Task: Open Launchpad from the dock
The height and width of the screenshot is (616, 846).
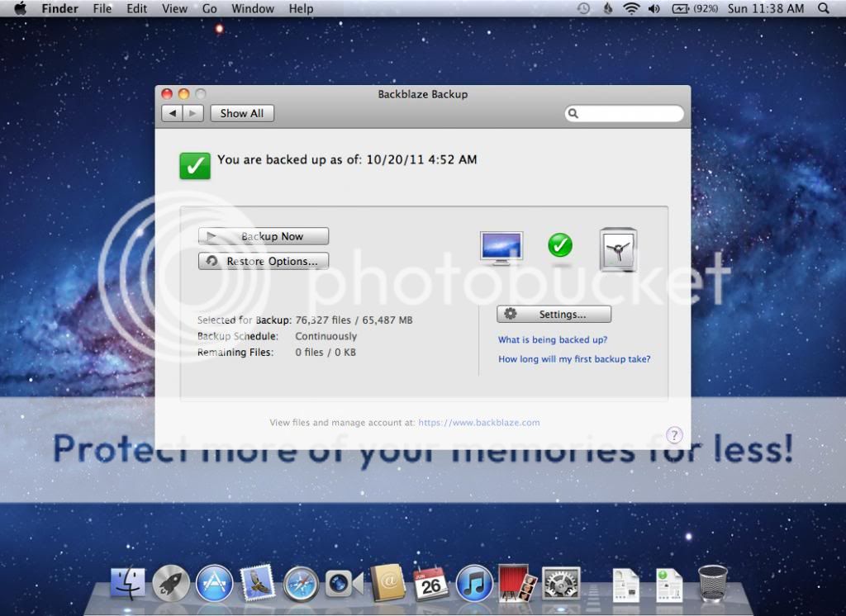Action: (x=171, y=583)
